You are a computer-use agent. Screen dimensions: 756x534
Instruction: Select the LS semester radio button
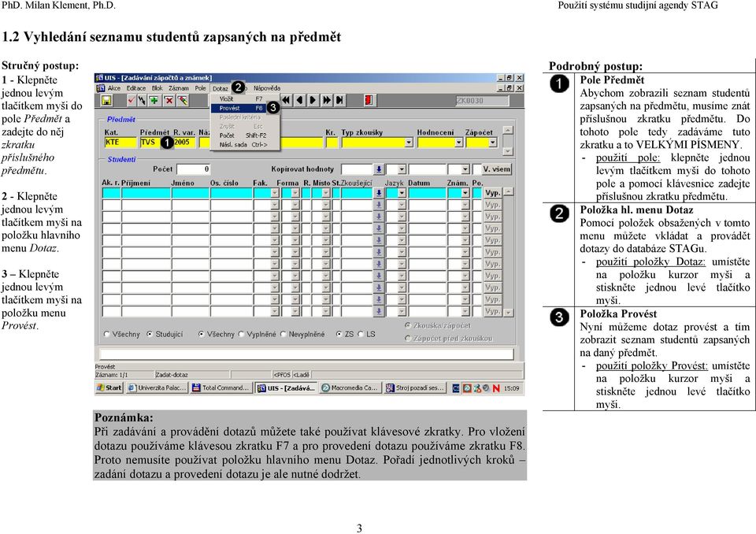point(361,334)
